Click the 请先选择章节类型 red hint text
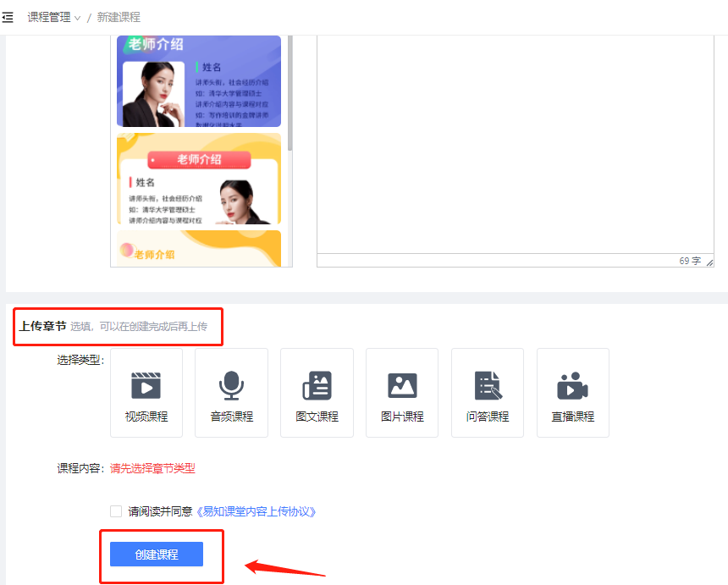The height and width of the screenshot is (585, 728). [152, 468]
